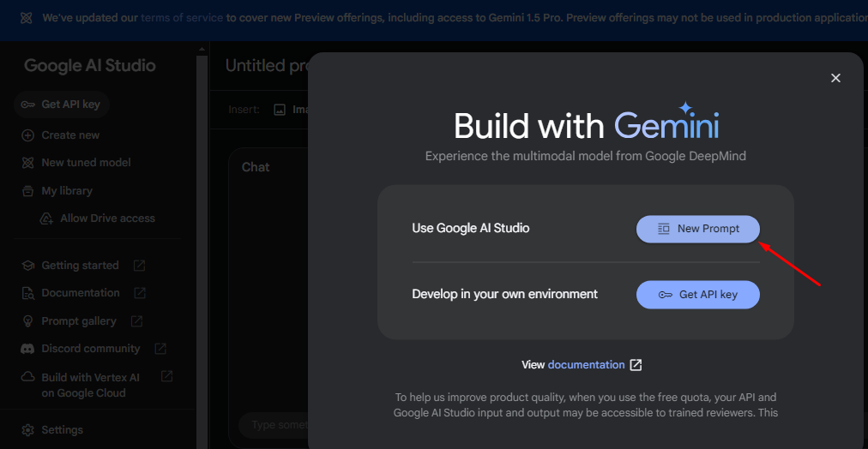This screenshot has width=868, height=449.
Task: Click the Create new plus icon
Action: pyautogui.click(x=27, y=135)
